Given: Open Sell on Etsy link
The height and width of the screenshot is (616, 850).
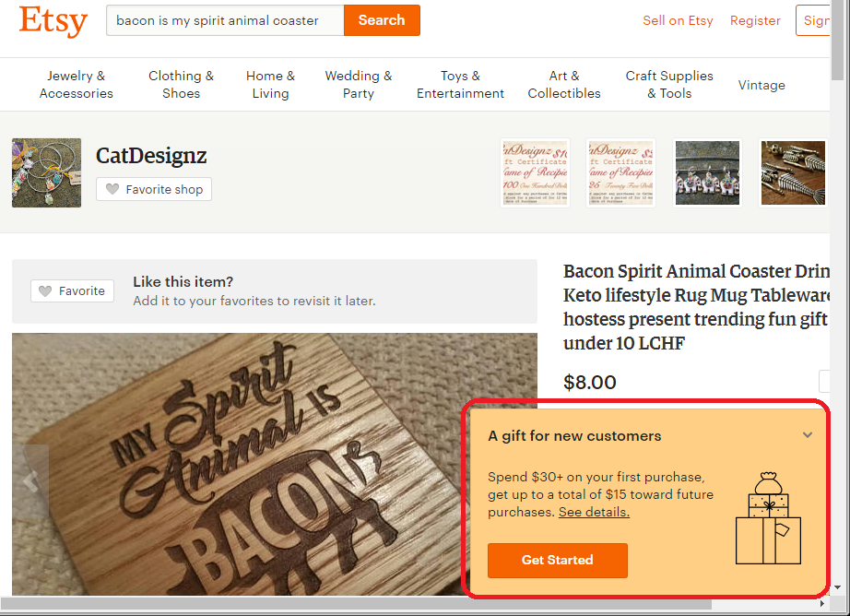Looking at the screenshot, I should 678,20.
